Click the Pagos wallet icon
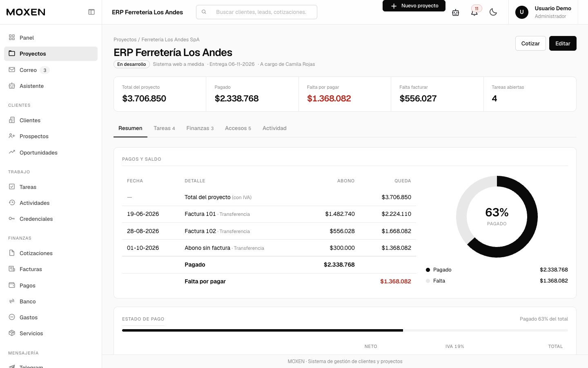Screen dimensions: 588x368 click(x=12, y=285)
